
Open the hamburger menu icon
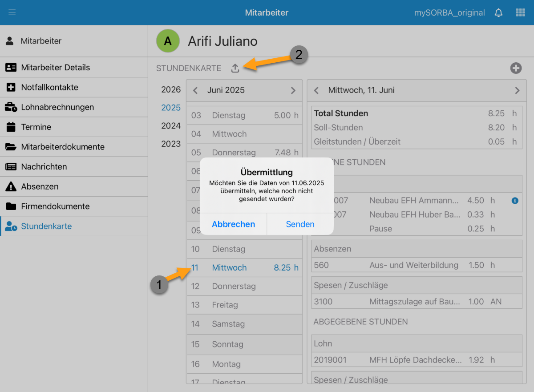point(12,12)
